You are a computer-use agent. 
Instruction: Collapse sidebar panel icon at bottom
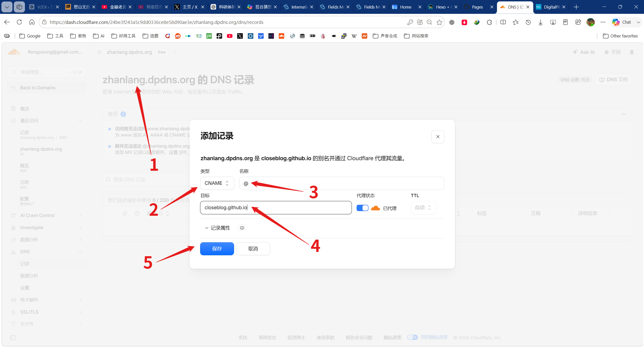pos(13,338)
